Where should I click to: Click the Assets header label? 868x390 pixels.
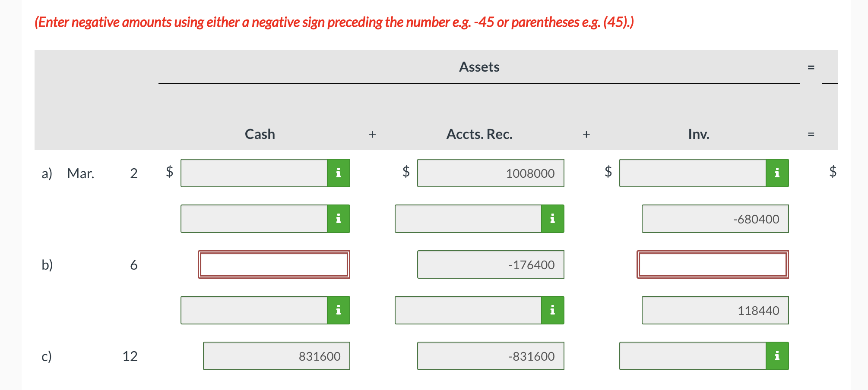tap(479, 66)
